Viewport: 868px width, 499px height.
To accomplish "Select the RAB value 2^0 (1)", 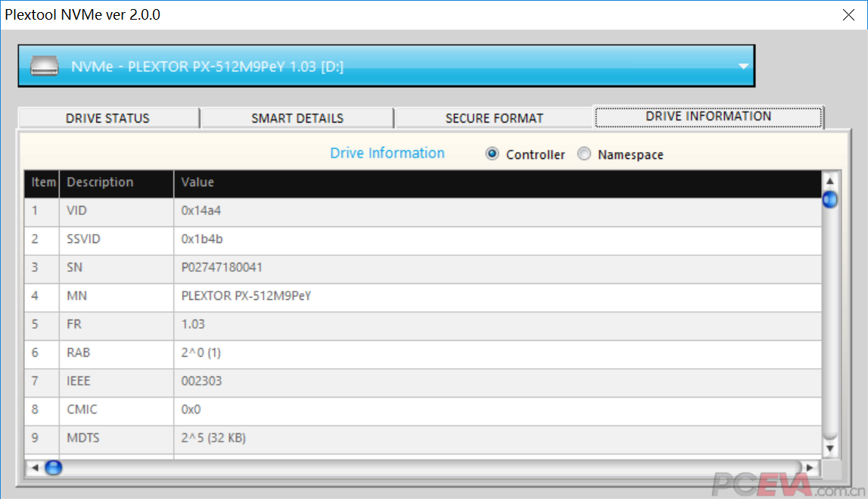I will point(201,353).
